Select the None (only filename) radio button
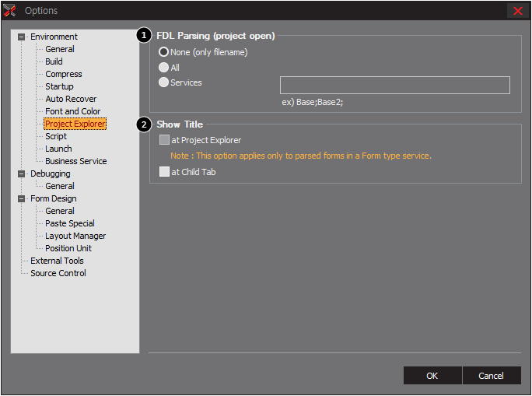Viewport: 532px width, 396px height. 163,52
